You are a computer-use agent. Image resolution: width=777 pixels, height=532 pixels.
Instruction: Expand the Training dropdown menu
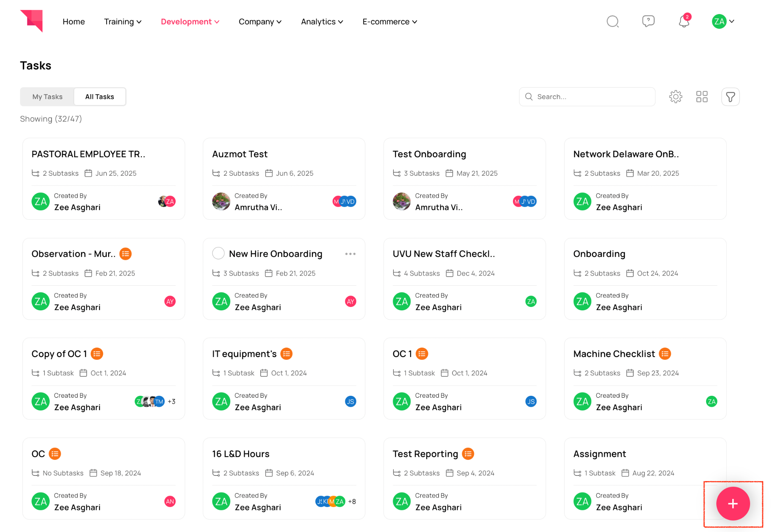tap(123, 22)
